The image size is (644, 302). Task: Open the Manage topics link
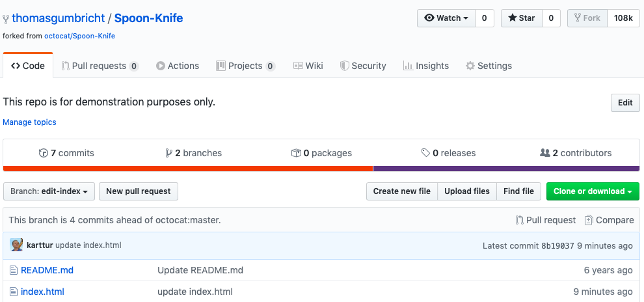29,122
